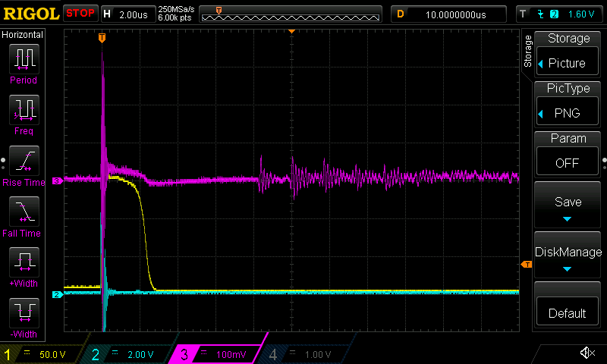Click the T trigger label in top bar
Viewport: 607px width, 364px height.
[x=523, y=14]
